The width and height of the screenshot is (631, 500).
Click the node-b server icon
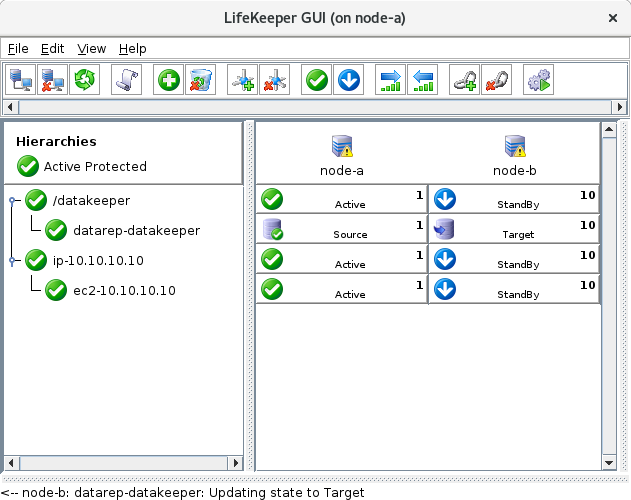(x=515, y=146)
